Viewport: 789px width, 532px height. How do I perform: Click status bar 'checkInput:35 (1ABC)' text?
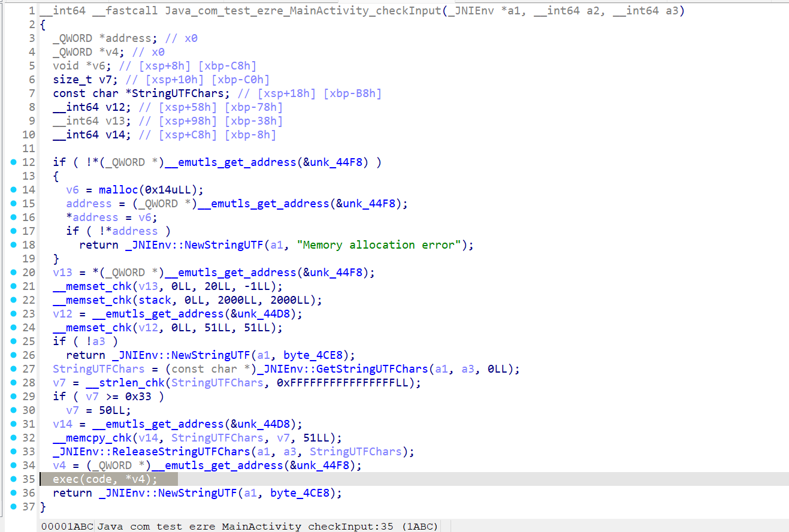[x=373, y=527]
